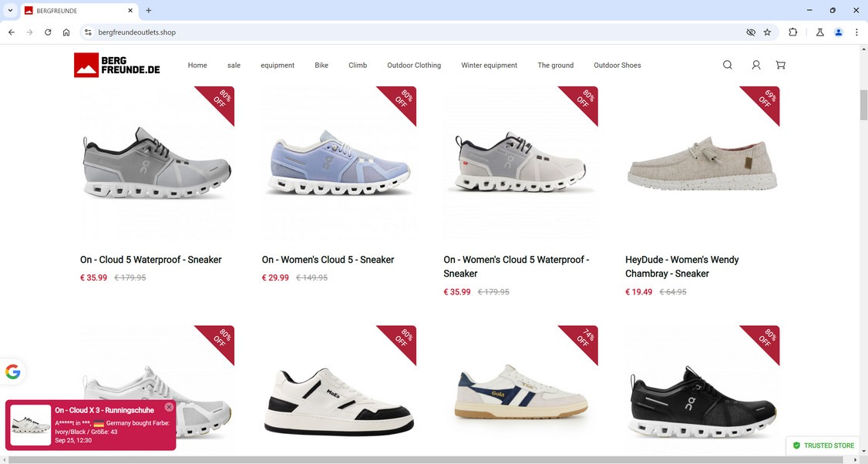Screen dimensions: 868x464
Task: Open HeyDude Women's Wendy Chambray link
Action: (x=682, y=267)
